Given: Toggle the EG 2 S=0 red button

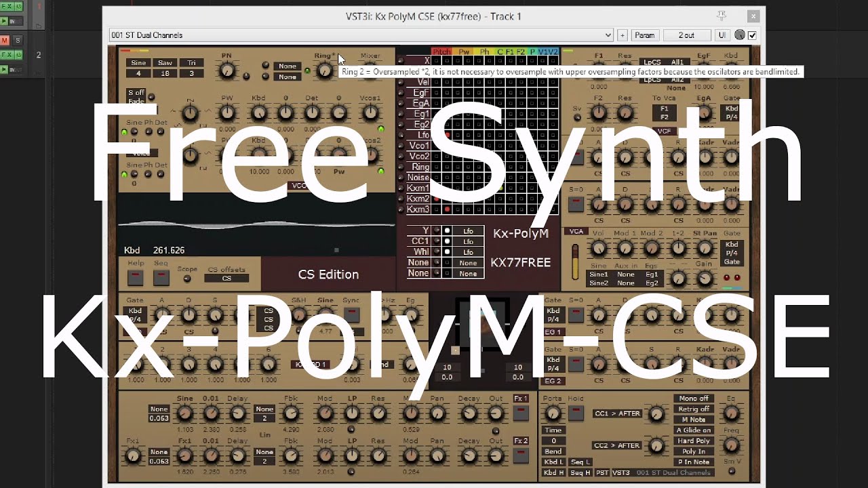Looking at the screenshot, I should pos(576,364).
